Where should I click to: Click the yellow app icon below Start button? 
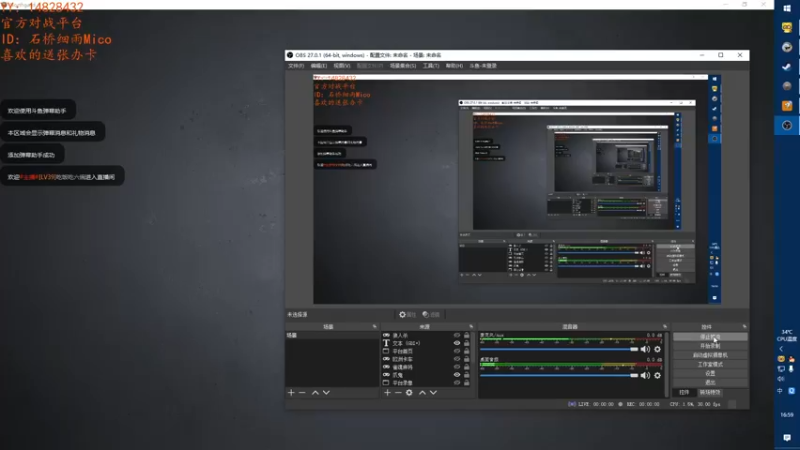tap(787, 28)
